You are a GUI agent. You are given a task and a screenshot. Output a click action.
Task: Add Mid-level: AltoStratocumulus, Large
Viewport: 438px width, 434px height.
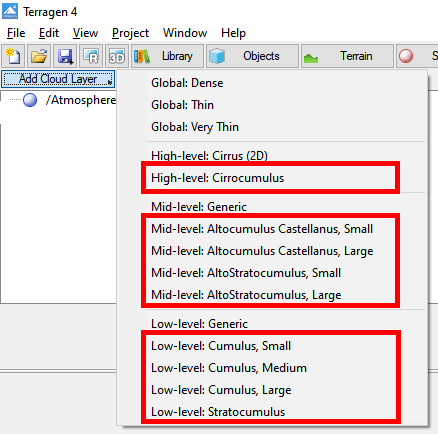(272, 295)
